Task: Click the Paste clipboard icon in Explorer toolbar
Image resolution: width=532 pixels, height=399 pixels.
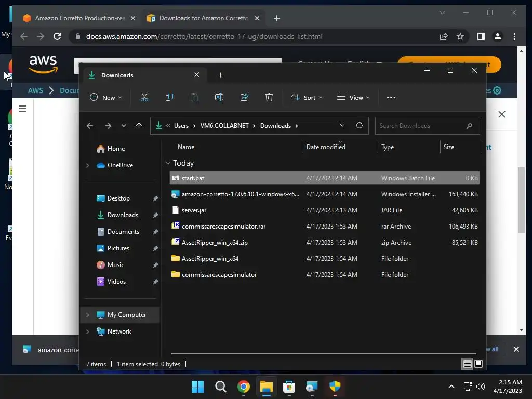Action: pyautogui.click(x=194, y=97)
